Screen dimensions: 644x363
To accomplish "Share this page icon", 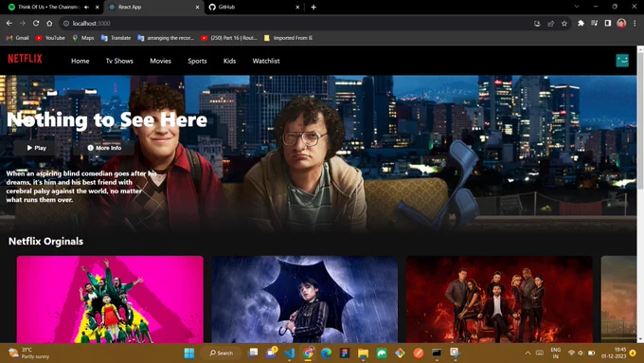I will pyautogui.click(x=551, y=24).
